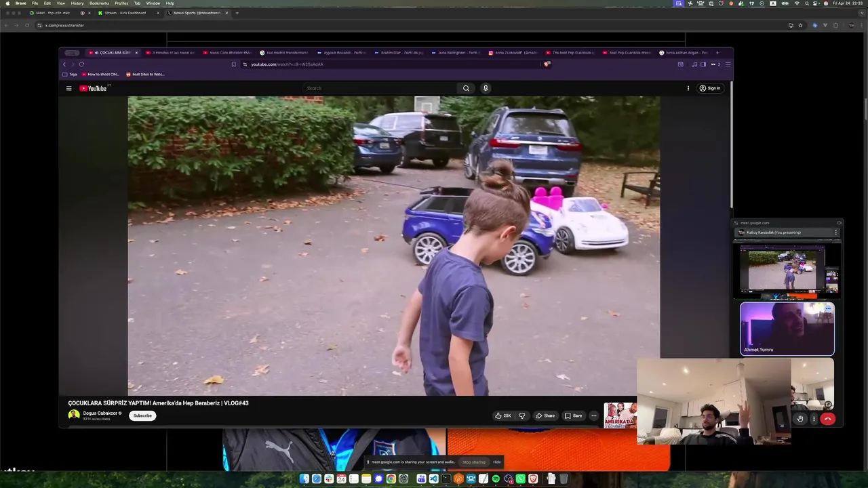This screenshot has height=488, width=868.
Task: Start voice search with the microphone
Action: [486, 88]
